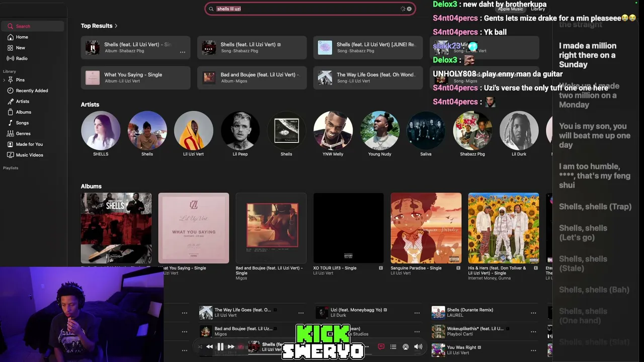Open more options for Wokeuplikethis*

[533, 331]
